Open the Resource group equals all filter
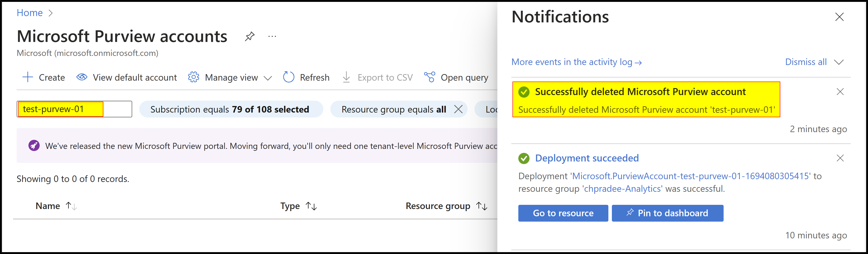Image resolution: width=868 pixels, height=254 pixels. (394, 109)
